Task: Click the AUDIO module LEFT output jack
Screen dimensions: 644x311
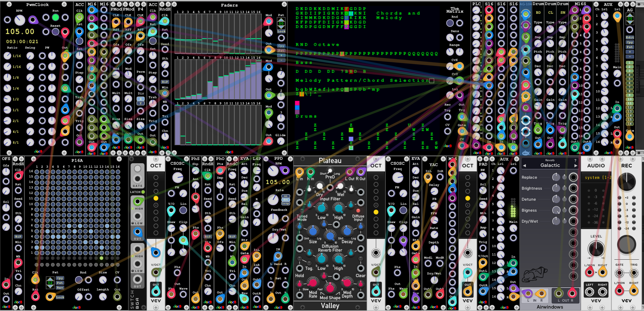Action: coord(589,291)
